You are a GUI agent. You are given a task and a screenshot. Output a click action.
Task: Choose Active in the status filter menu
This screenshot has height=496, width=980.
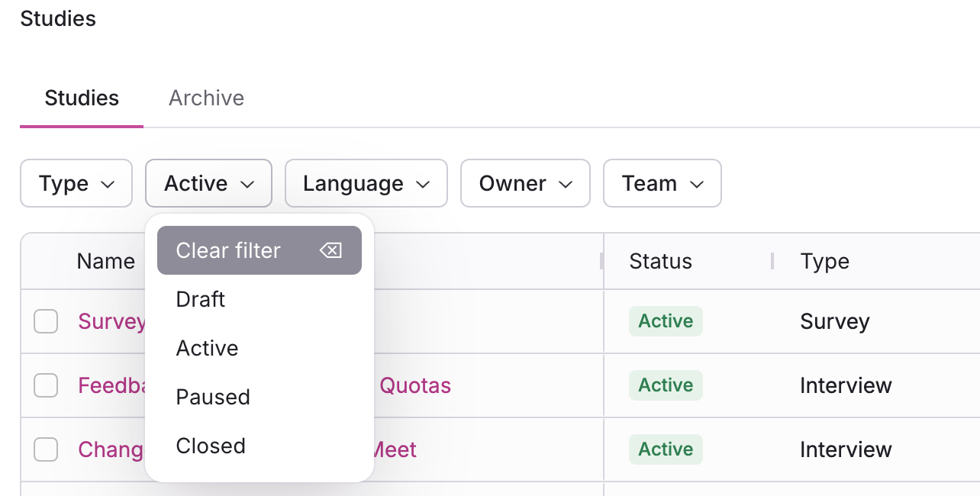tap(208, 348)
